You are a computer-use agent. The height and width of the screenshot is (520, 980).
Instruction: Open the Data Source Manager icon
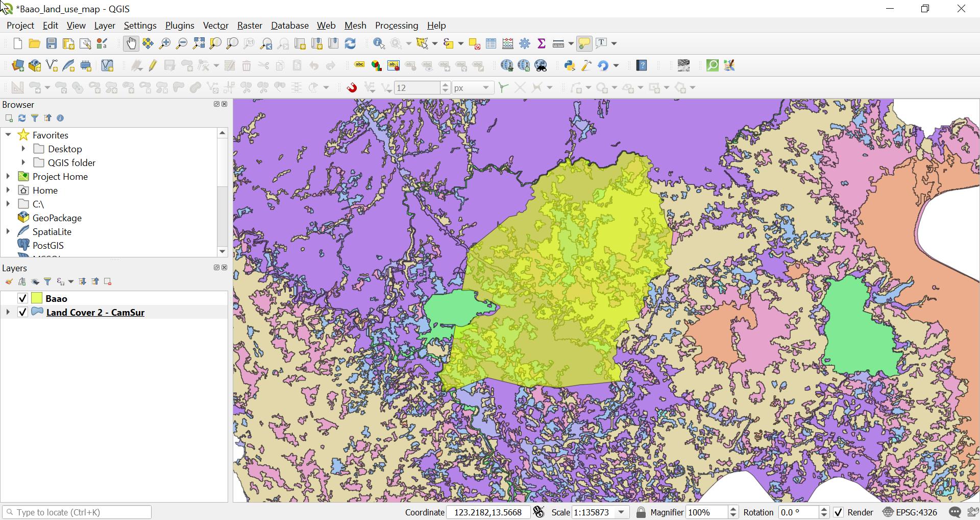click(x=18, y=65)
